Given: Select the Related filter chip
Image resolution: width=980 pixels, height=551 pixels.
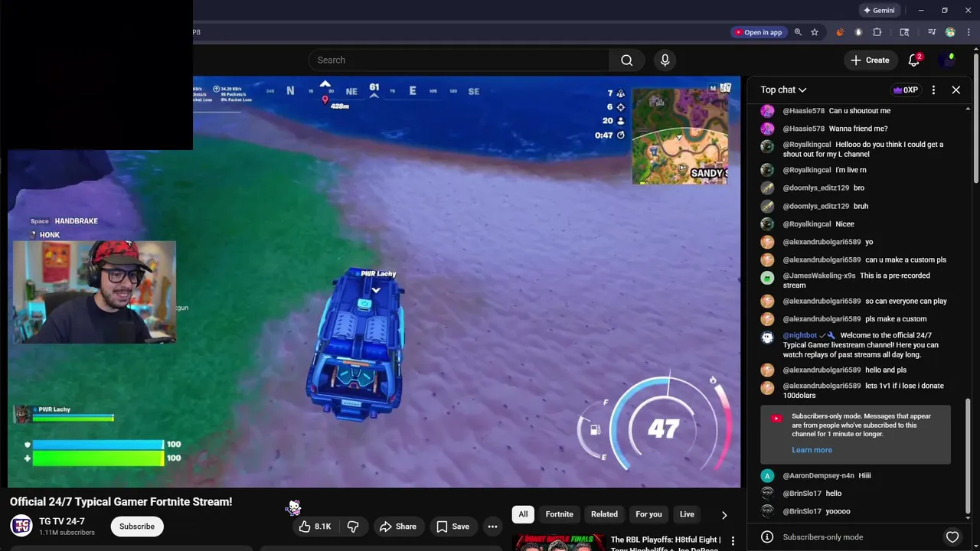Looking at the screenshot, I should click(604, 514).
